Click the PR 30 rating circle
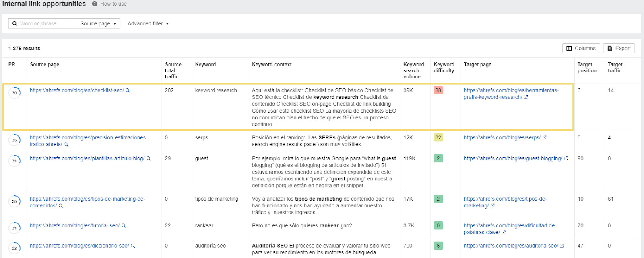644x258 pixels. [14, 93]
